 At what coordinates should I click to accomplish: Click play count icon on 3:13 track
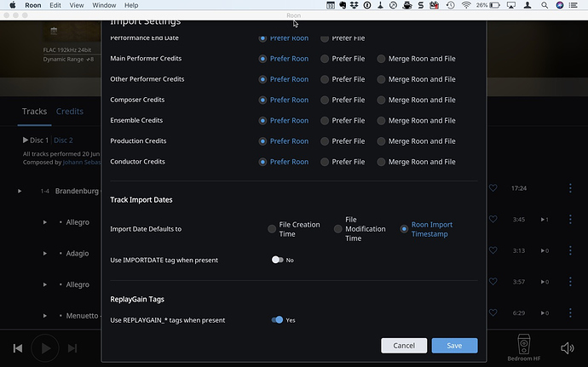(x=545, y=251)
